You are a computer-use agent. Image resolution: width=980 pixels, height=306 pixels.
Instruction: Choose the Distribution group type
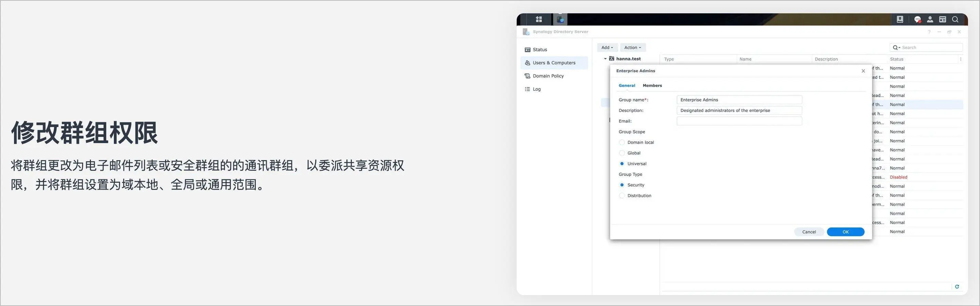tap(622, 196)
